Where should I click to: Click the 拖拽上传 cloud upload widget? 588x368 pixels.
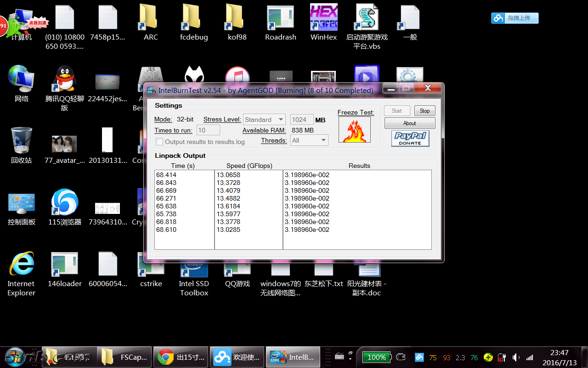[x=514, y=18]
